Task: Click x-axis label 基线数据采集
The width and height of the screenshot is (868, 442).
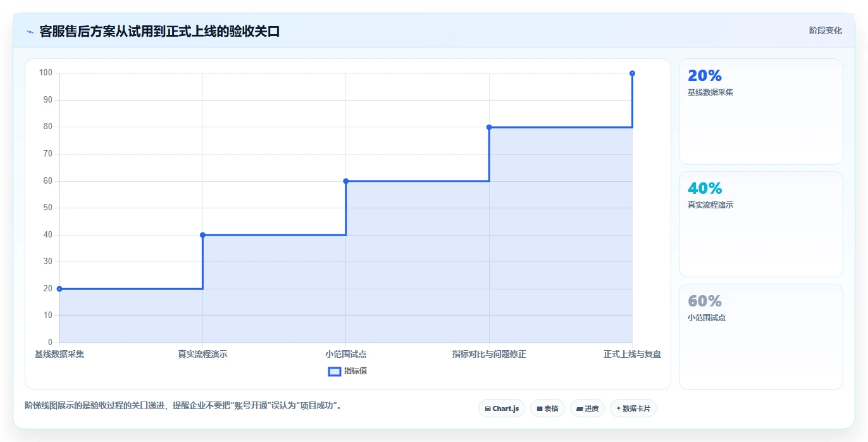Action: pos(59,355)
